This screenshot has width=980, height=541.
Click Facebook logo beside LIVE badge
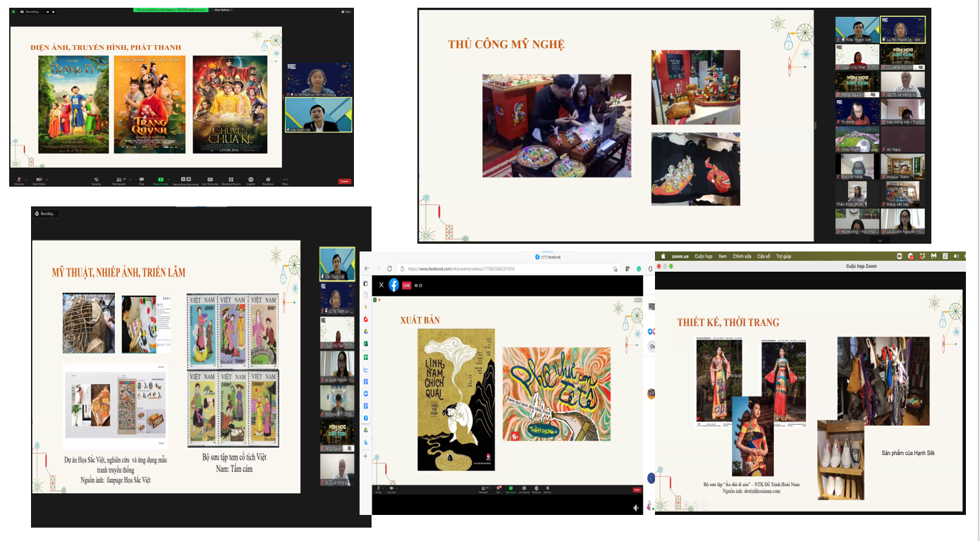393,285
